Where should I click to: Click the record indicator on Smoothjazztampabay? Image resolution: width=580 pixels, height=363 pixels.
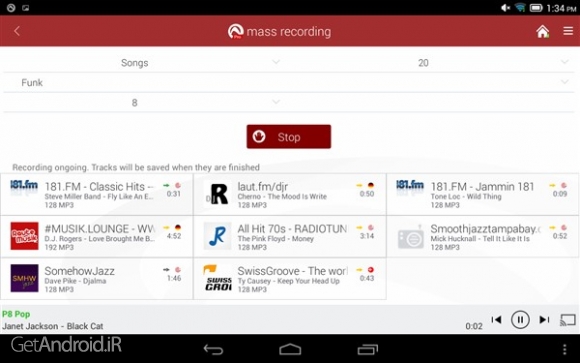point(564,228)
